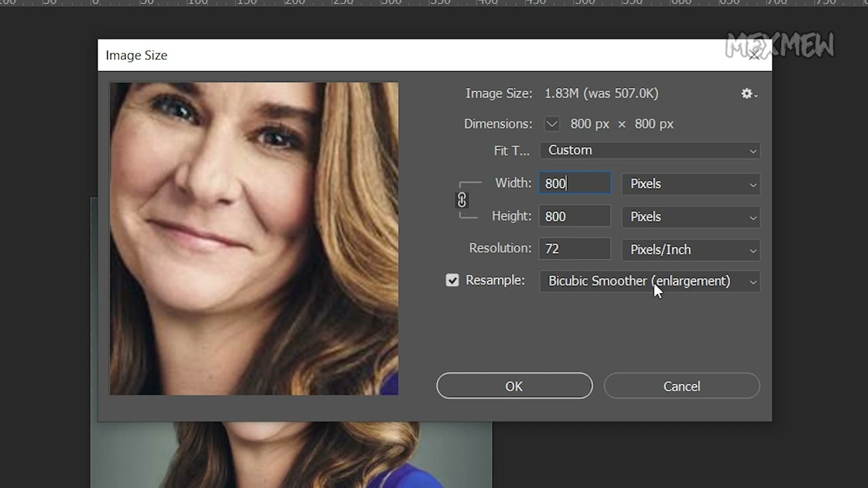Click the Image Size dialog title text
The width and height of the screenshot is (868, 488).
click(x=136, y=56)
